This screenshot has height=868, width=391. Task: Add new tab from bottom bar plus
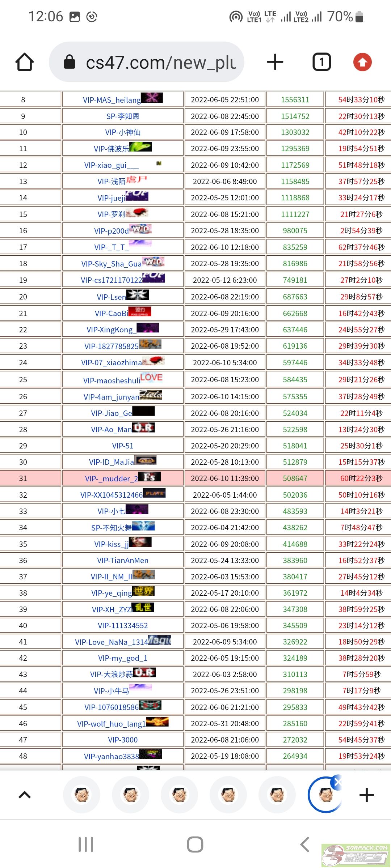[366, 795]
